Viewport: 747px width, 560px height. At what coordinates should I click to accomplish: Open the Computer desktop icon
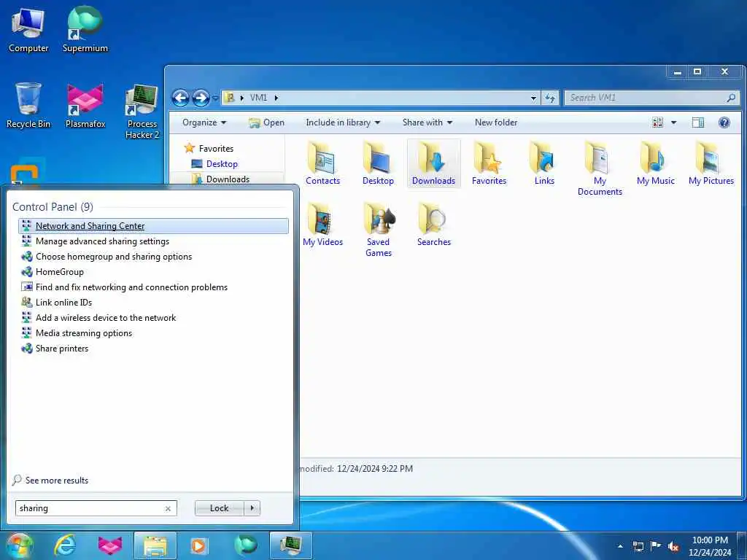click(x=28, y=29)
